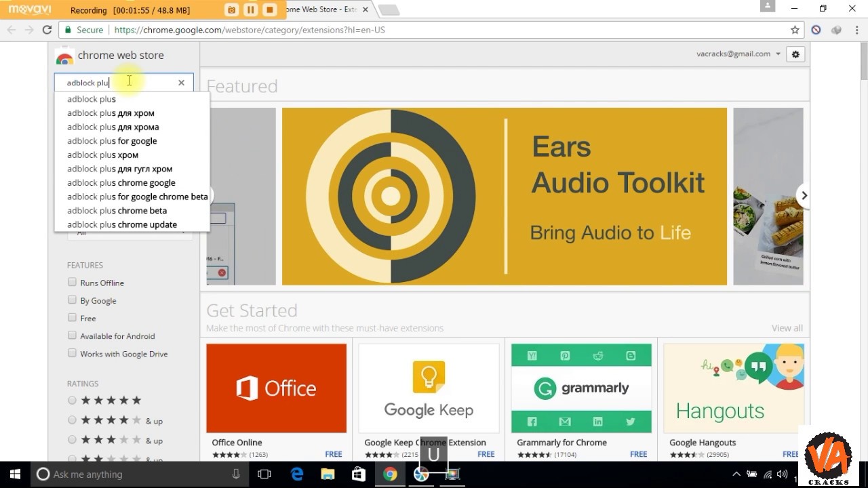Reload the current page
The width and height of the screenshot is (868, 488).
click(47, 30)
